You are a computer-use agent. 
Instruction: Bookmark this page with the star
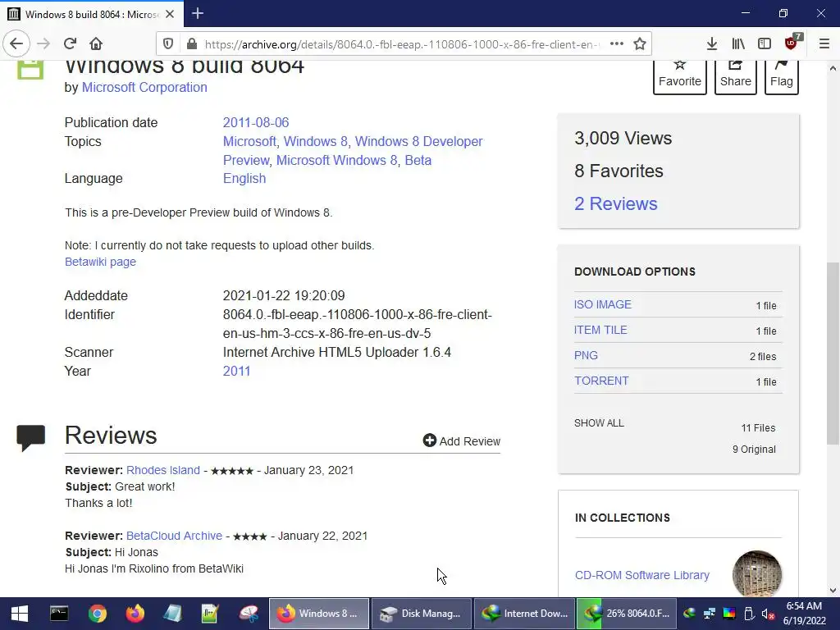640,44
